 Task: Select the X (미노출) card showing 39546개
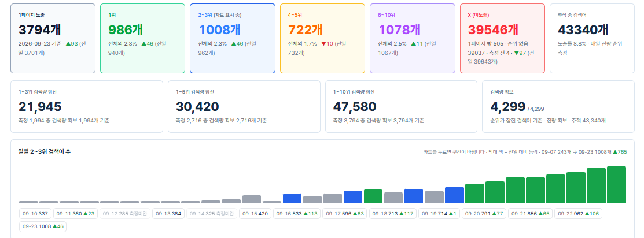[x=502, y=39]
